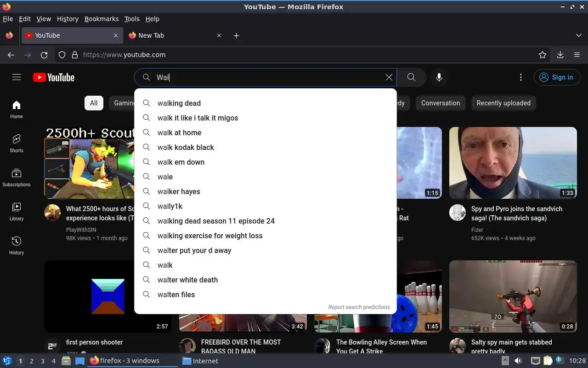Go to Home in the sidebar
The image size is (588, 368).
(x=17, y=109)
